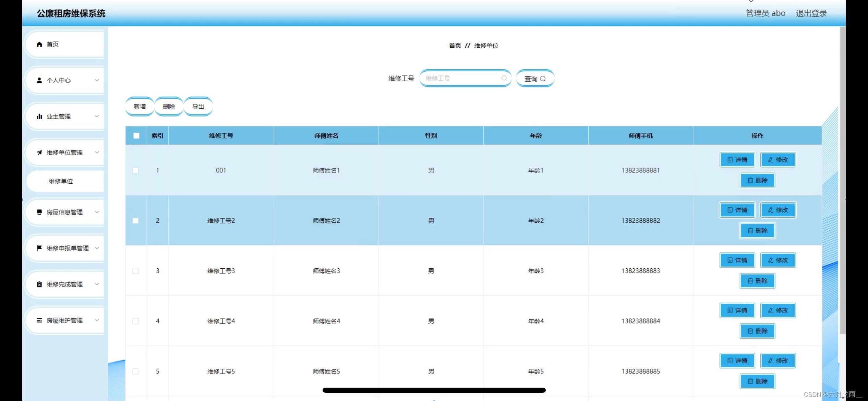Click the home icon beside 首页

39,44
